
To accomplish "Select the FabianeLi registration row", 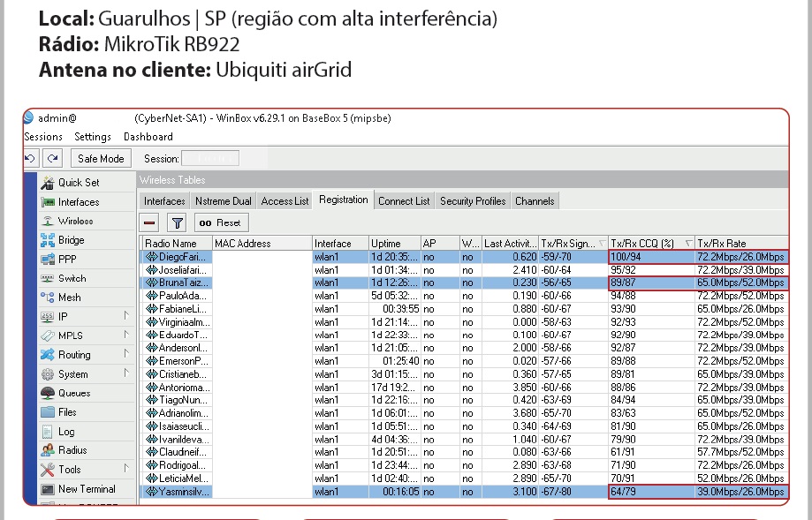I will (x=465, y=309).
